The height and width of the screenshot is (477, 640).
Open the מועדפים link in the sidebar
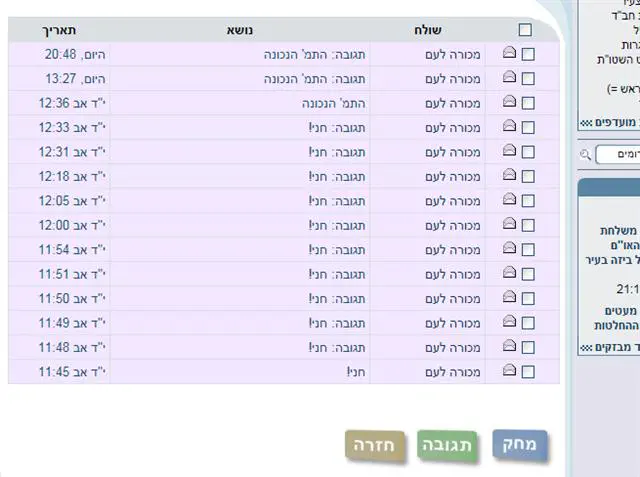click(x=610, y=122)
